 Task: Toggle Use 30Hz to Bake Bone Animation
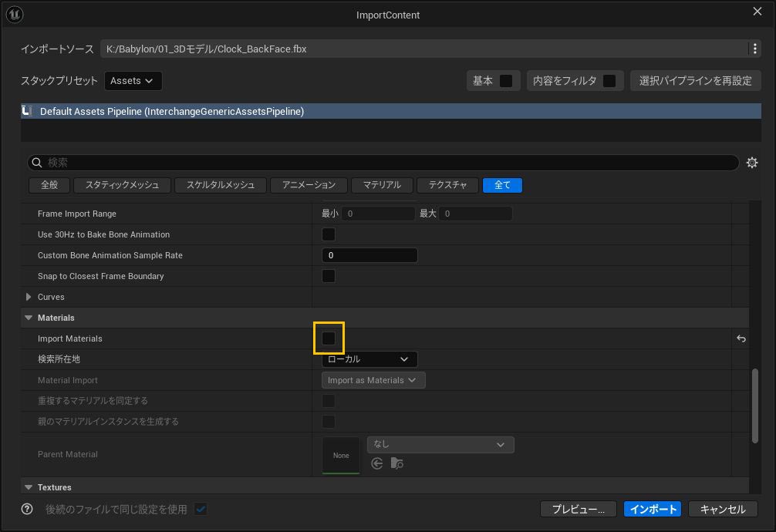click(x=329, y=234)
